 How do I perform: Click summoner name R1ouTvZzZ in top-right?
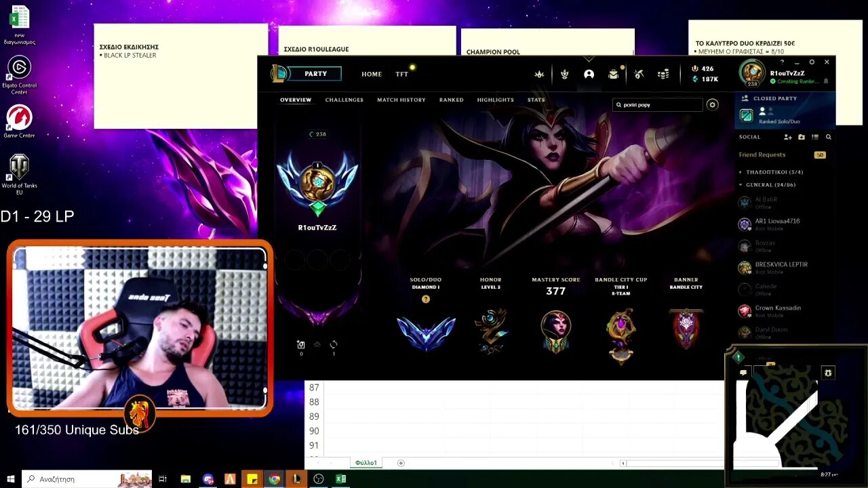[787, 73]
